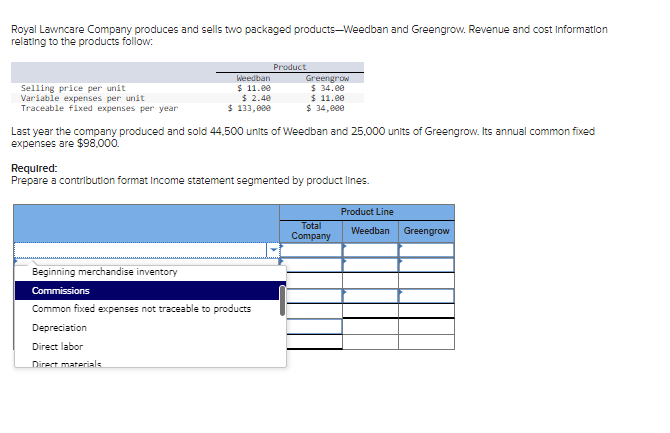Screen dimensions: 670x433
Task: Choose "Commissions" in the dropdown list
Action: [x=147, y=291]
